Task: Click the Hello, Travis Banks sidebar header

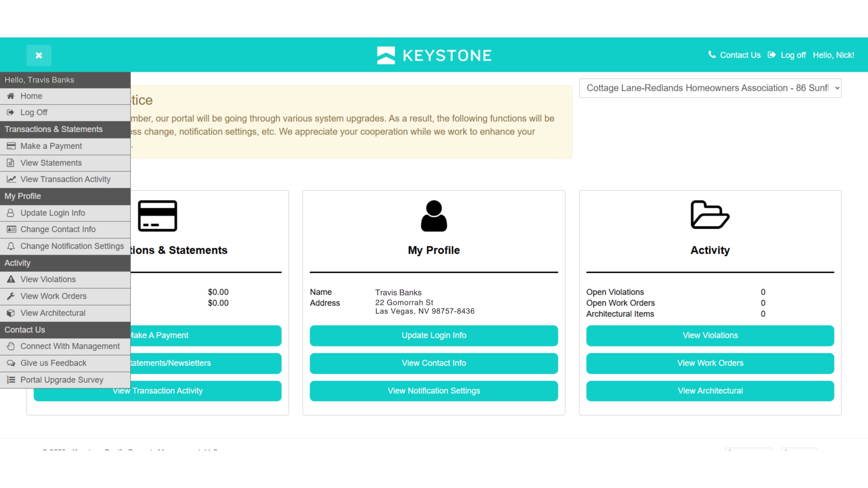Action: [65, 80]
